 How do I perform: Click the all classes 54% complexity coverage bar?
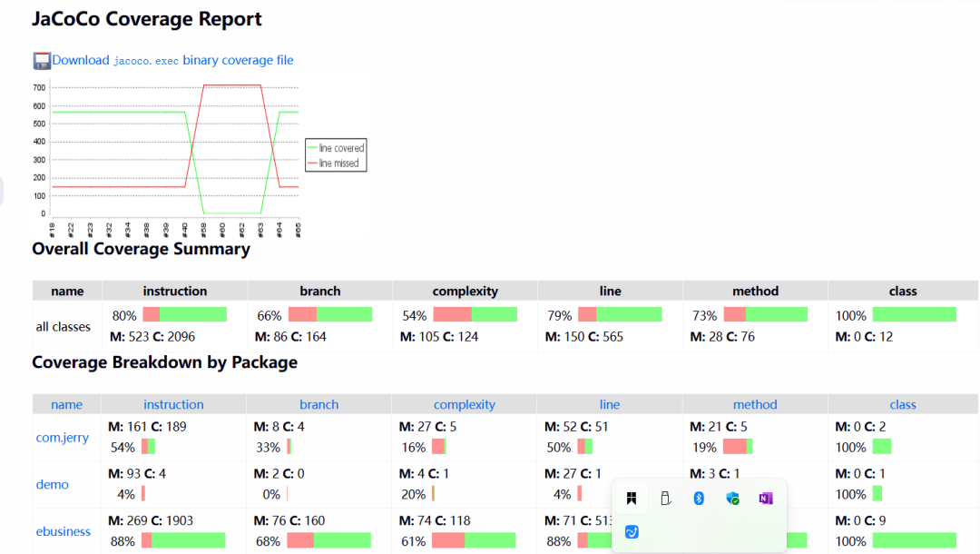pos(475,314)
